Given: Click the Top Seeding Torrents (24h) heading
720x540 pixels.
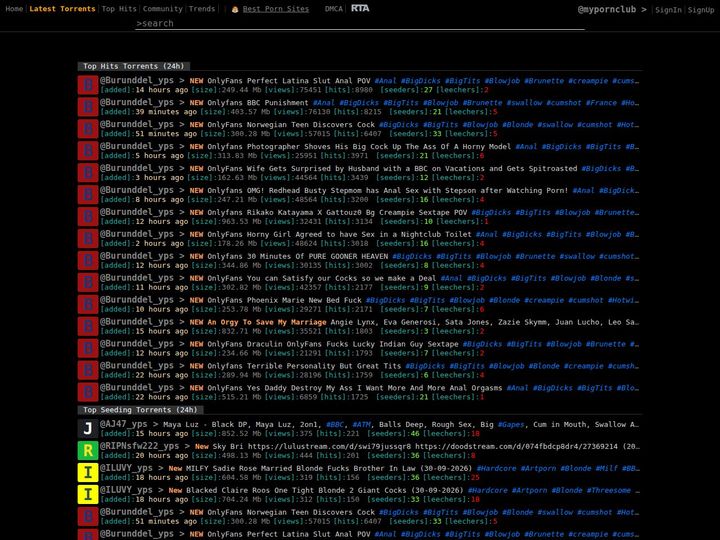Looking at the screenshot, I should pos(140,410).
